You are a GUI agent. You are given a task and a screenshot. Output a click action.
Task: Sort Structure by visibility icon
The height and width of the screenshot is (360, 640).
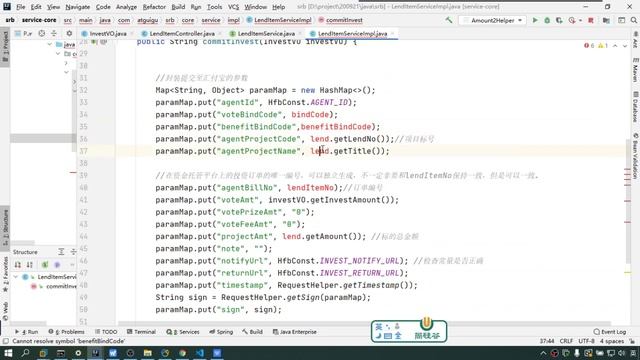pos(18,265)
